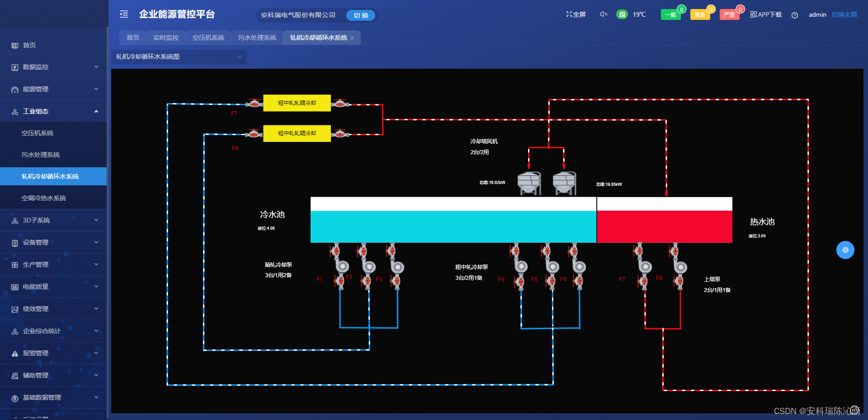Screen dimensions: 868x420
Task: Click the 生产管理 sidebar icon
Action: [x=15, y=265]
